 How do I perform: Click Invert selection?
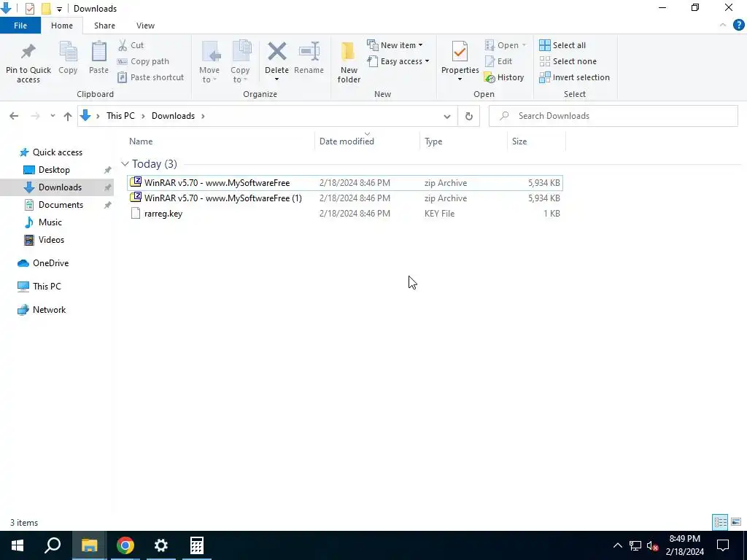pyautogui.click(x=575, y=77)
